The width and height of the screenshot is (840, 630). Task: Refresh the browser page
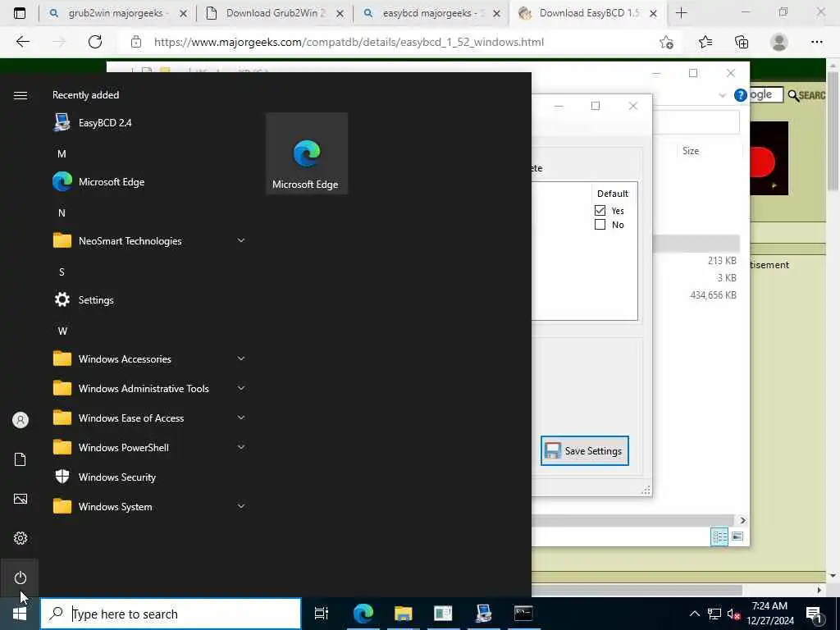point(95,42)
